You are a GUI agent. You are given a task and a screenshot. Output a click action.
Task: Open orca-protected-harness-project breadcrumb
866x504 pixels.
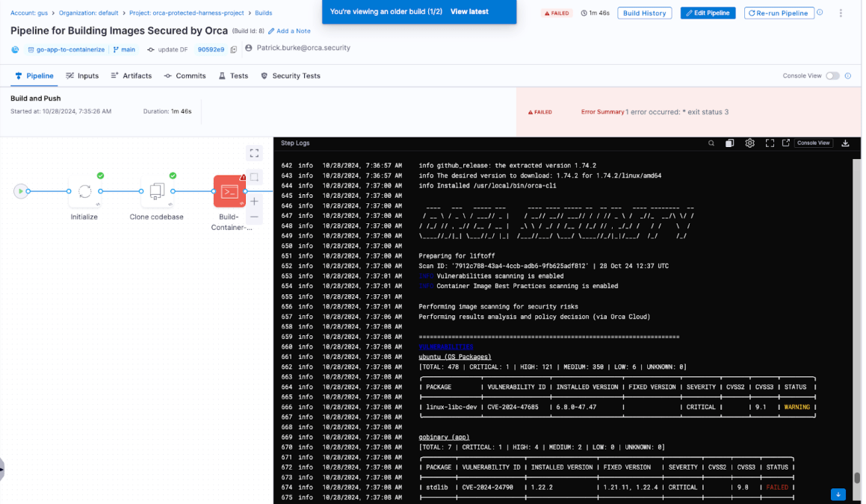coord(186,13)
